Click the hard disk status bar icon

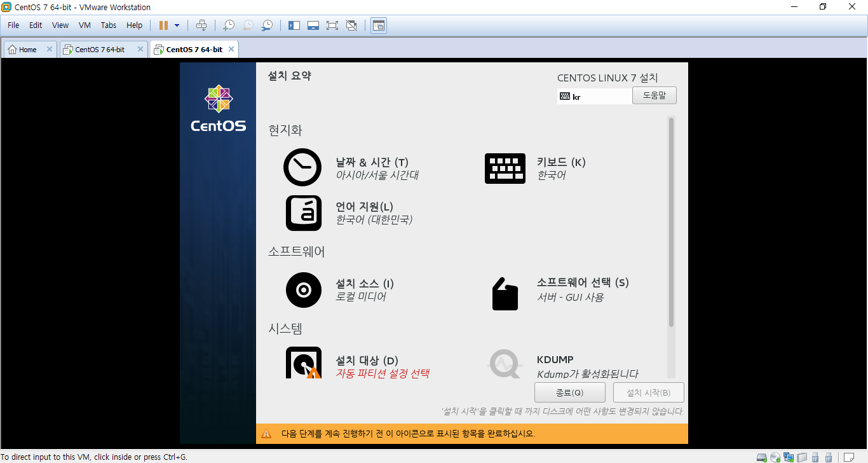(762, 457)
